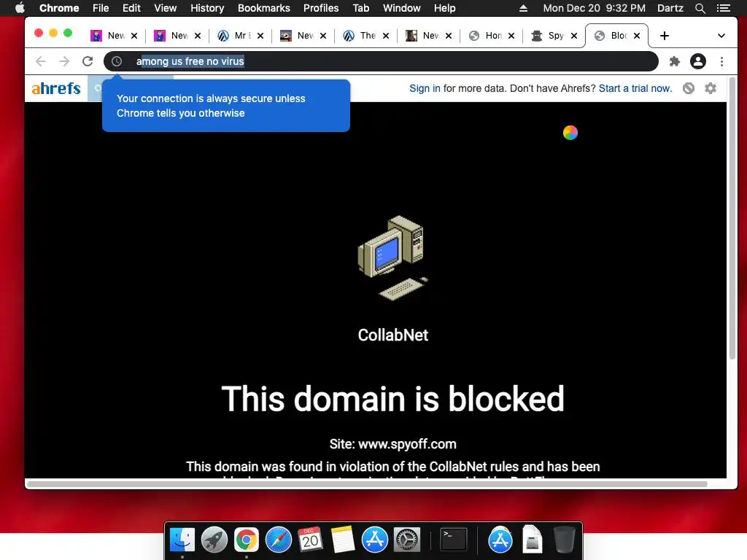Image resolution: width=747 pixels, height=560 pixels.
Task: Click the forward navigation arrow
Action: 64,61
